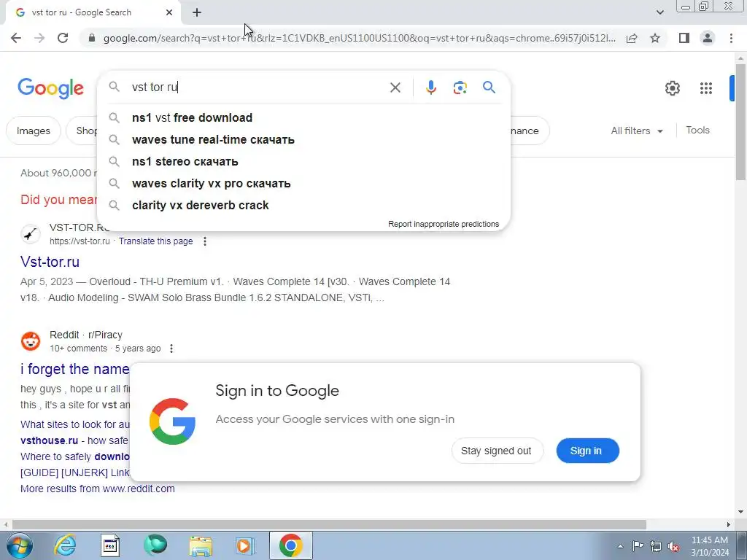The image size is (747, 560).
Task: Open the Google apps grid
Action: coord(706,88)
